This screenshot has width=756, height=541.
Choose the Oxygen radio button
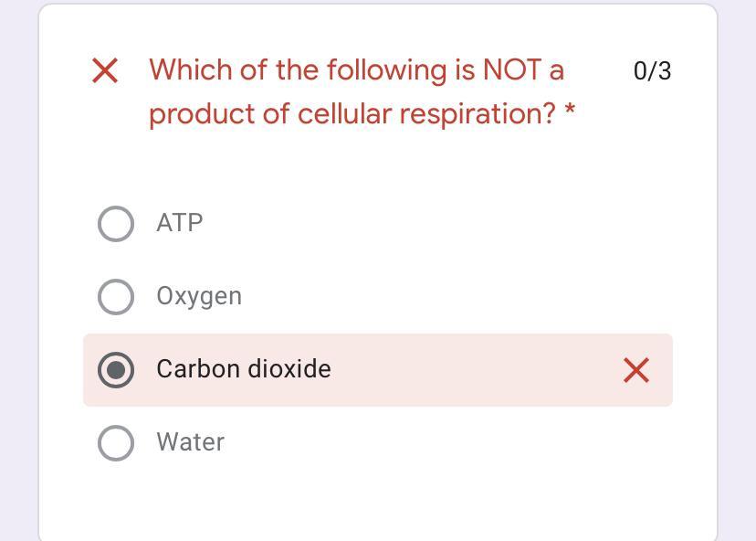click(x=116, y=297)
